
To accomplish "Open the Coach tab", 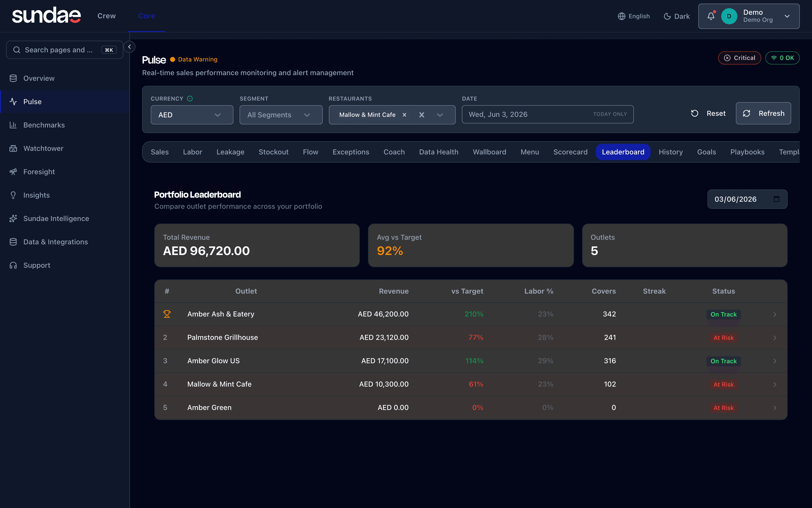I will coord(394,152).
